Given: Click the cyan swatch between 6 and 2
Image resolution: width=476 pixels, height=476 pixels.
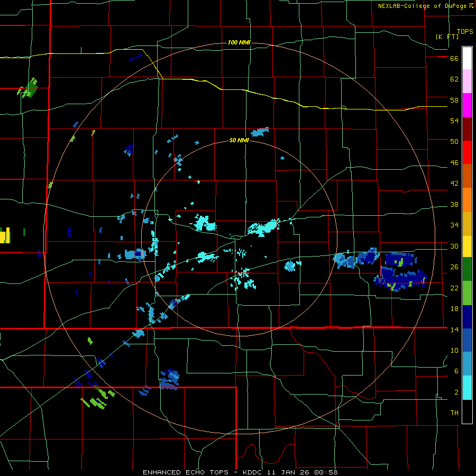Looking at the screenshot, I should [467, 388].
